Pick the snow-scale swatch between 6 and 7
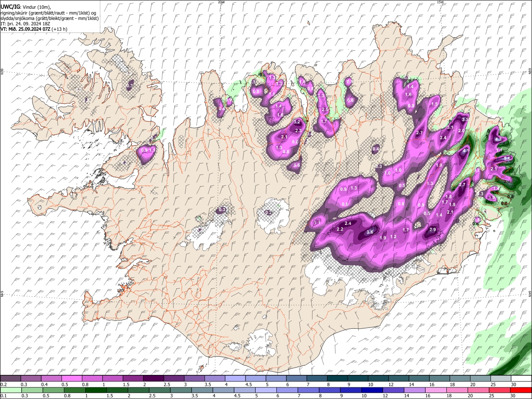 pos(296,379)
